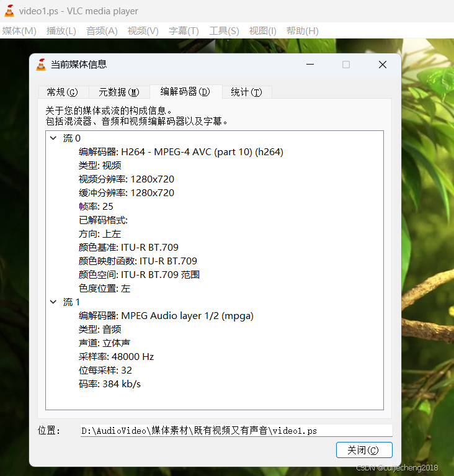
Task: Open the 帮助(H) menu
Action: point(302,31)
